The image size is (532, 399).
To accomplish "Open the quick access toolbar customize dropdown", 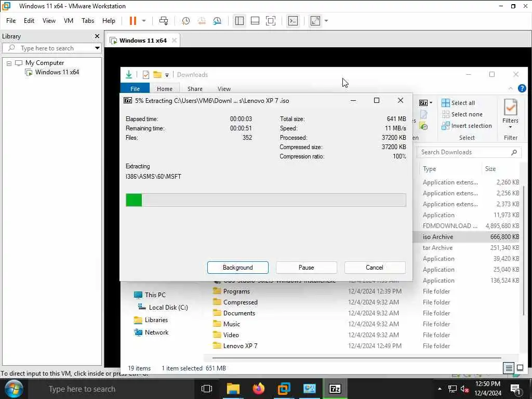I will [x=167, y=75].
